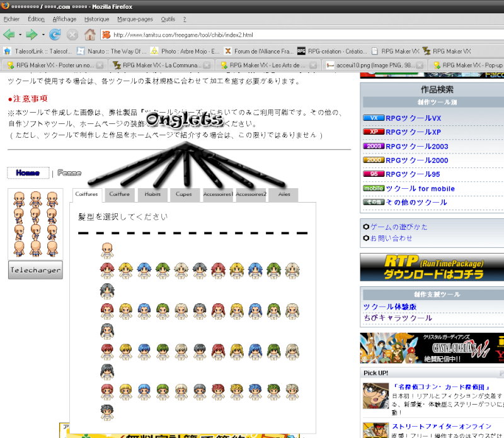
Task: Open the Ailes tab
Action: click(284, 194)
